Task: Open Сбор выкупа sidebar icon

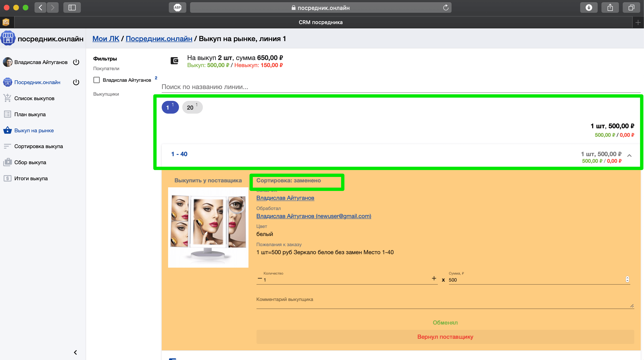Action: click(x=8, y=162)
